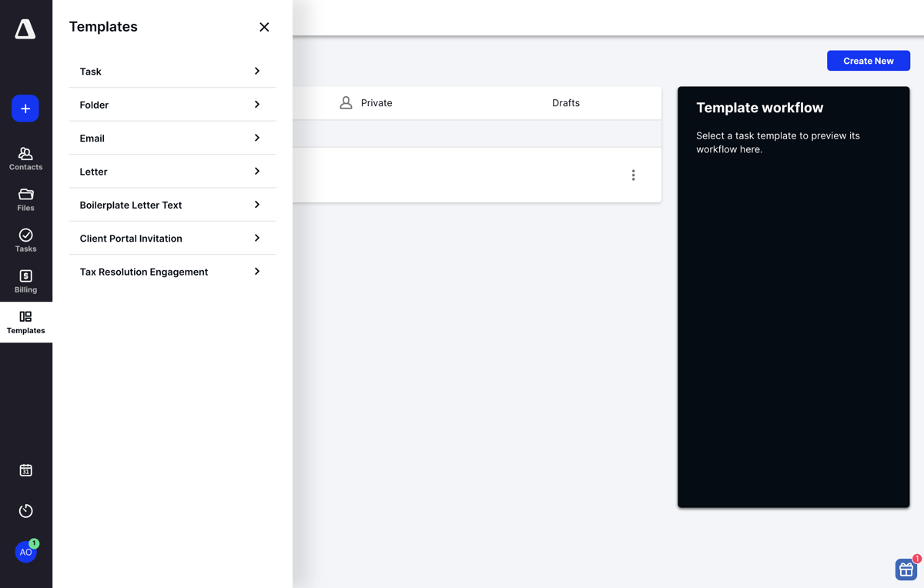Open the three-dot options menu
Image resolution: width=924 pixels, height=588 pixels.
coord(633,175)
